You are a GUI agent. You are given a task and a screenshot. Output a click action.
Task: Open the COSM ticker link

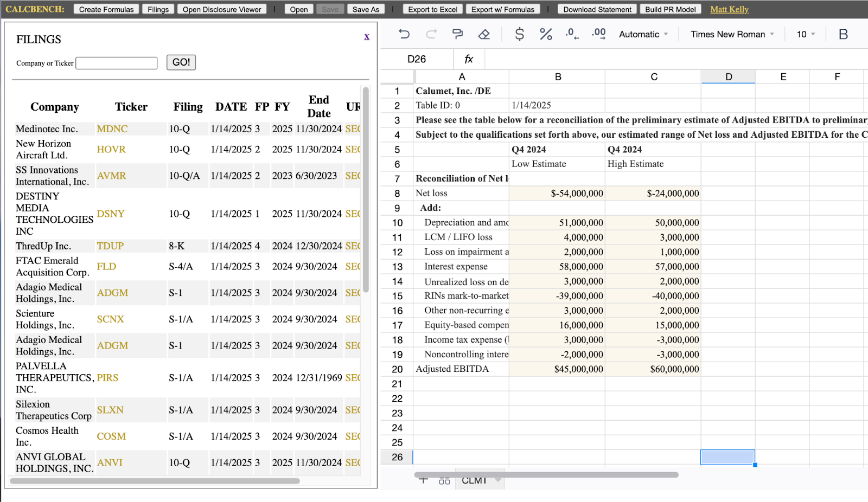tap(111, 436)
